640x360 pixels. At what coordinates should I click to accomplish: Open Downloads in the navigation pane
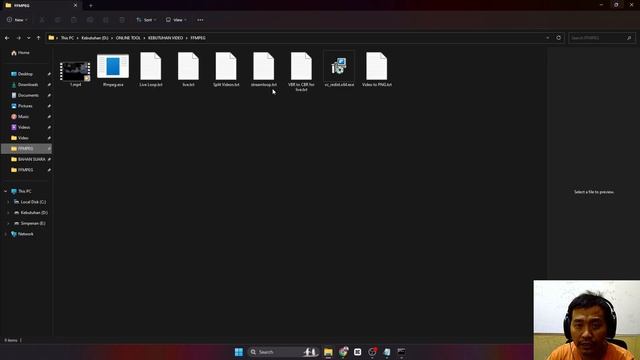25,84
